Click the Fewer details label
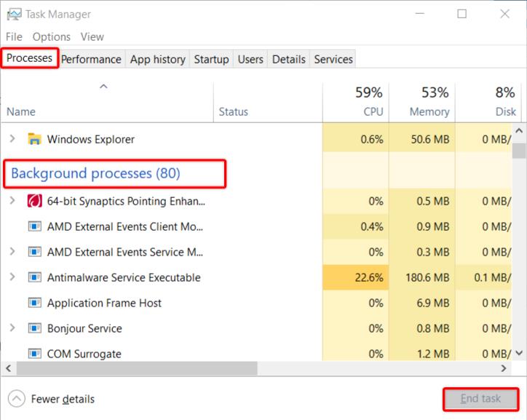 (x=63, y=399)
